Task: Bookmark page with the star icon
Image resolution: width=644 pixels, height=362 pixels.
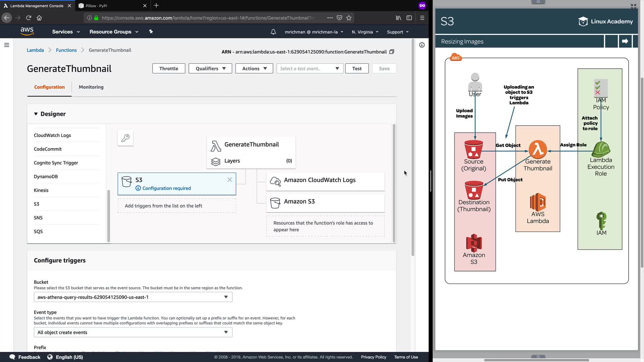Action: [349, 18]
